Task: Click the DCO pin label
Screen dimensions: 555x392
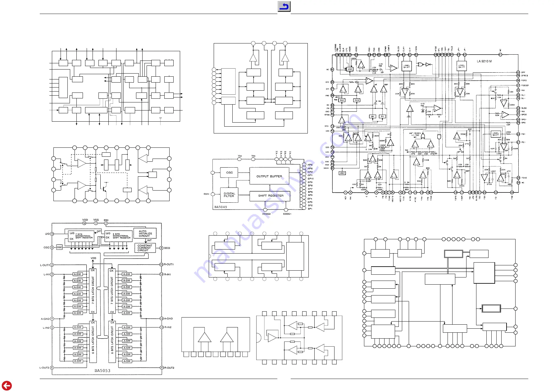Action: (167, 248)
